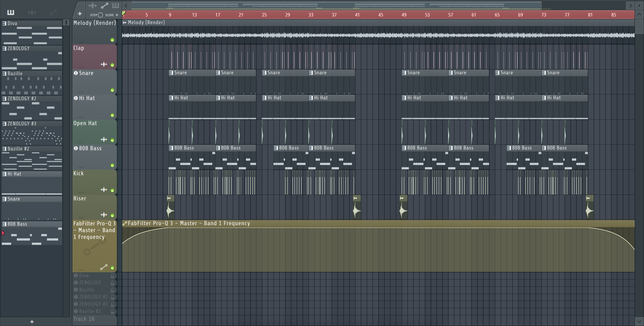Open the Riser clip menu near bar 41

(356, 198)
